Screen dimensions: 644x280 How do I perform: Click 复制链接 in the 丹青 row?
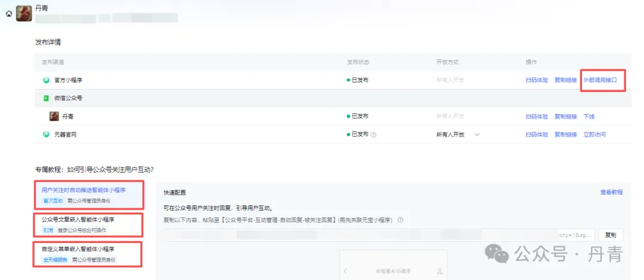(565, 116)
